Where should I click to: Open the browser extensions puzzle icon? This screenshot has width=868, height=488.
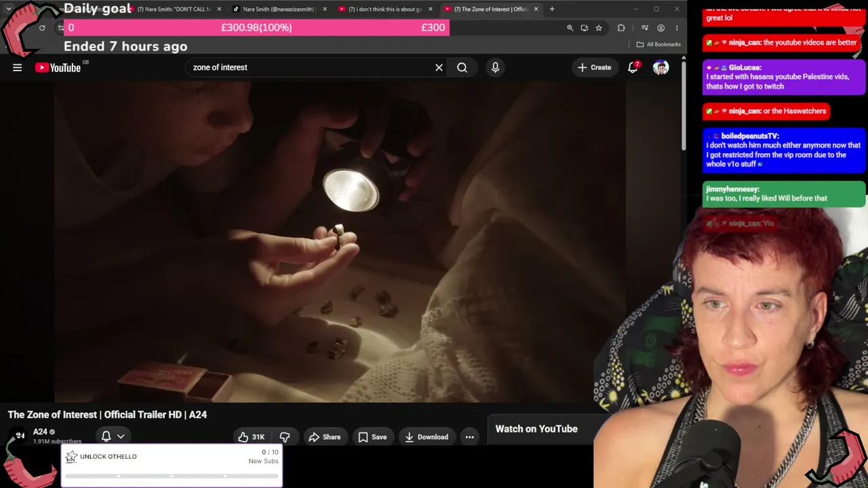[621, 28]
